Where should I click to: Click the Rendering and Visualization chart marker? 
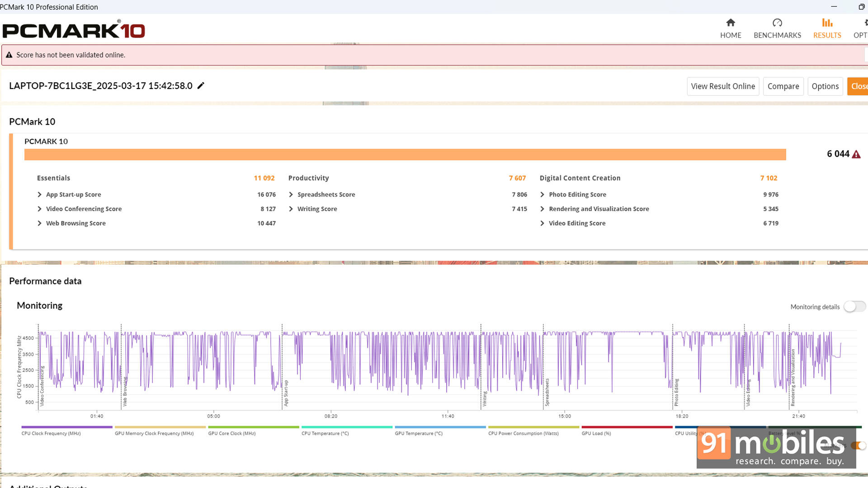tap(793, 377)
